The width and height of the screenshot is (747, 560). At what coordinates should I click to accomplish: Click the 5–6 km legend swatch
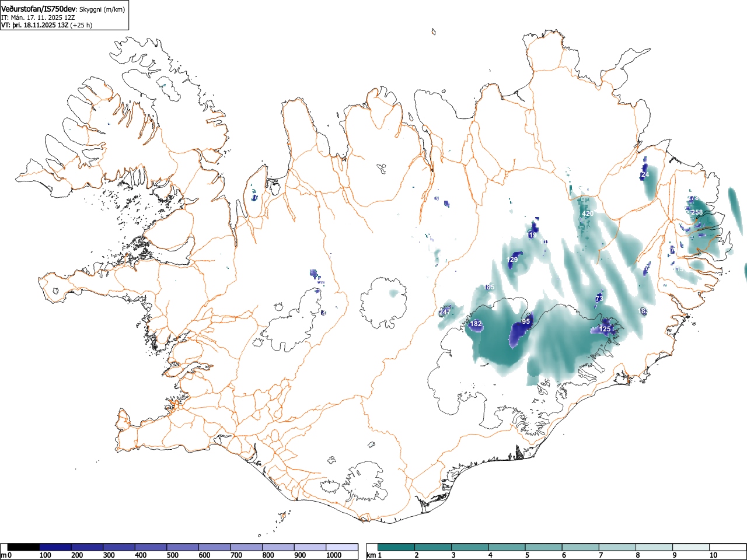[544, 547]
